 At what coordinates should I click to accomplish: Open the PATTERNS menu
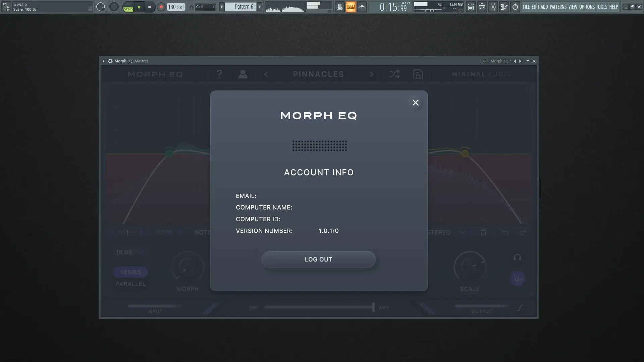[558, 7]
